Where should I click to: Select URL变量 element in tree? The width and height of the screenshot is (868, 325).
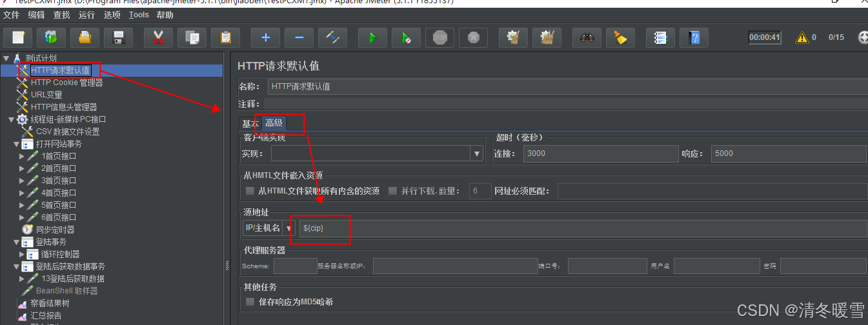pyautogui.click(x=46, y=95)
